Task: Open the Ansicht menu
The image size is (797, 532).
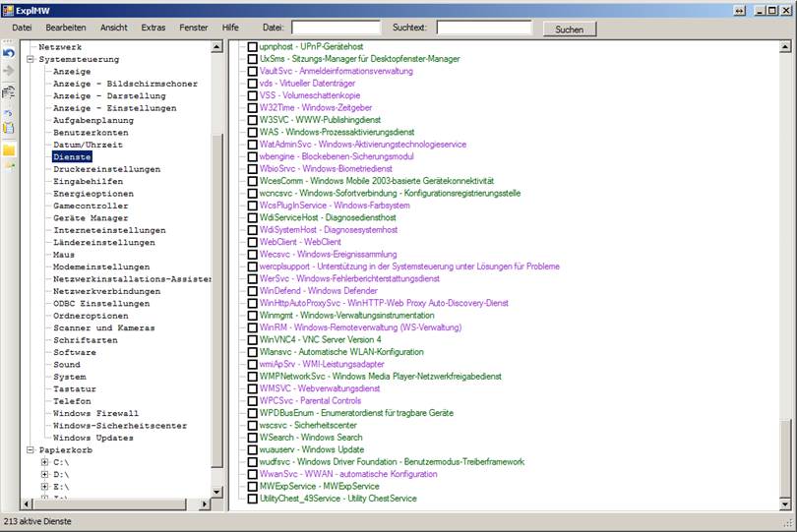Action: 114,28
